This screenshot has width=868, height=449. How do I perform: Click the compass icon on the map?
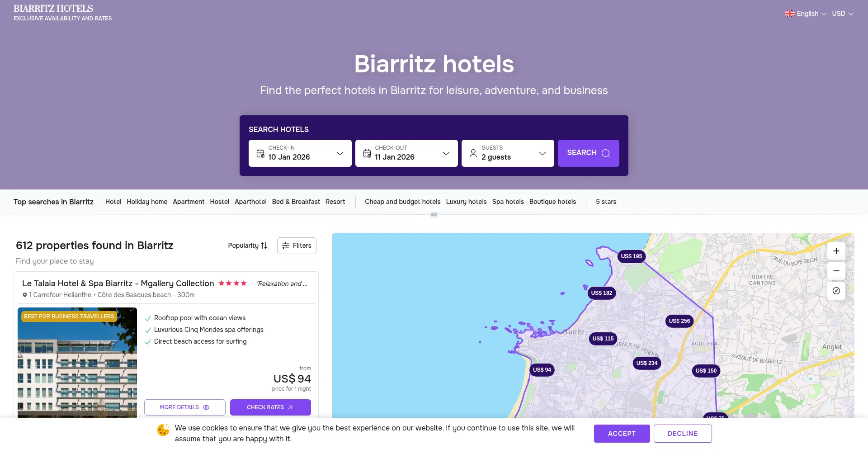[836, 291]
